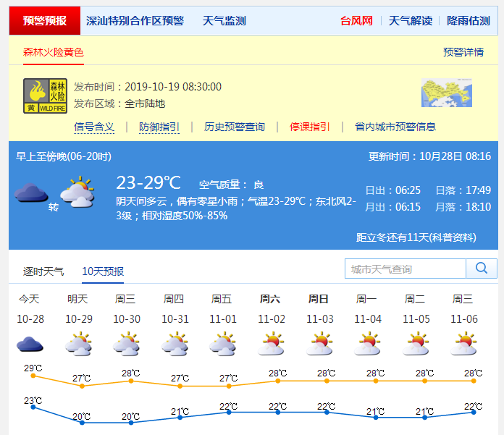This screenshot has height=435, width=504.
Task: Open the 天气监测 tab
Action: coord(224,21)
